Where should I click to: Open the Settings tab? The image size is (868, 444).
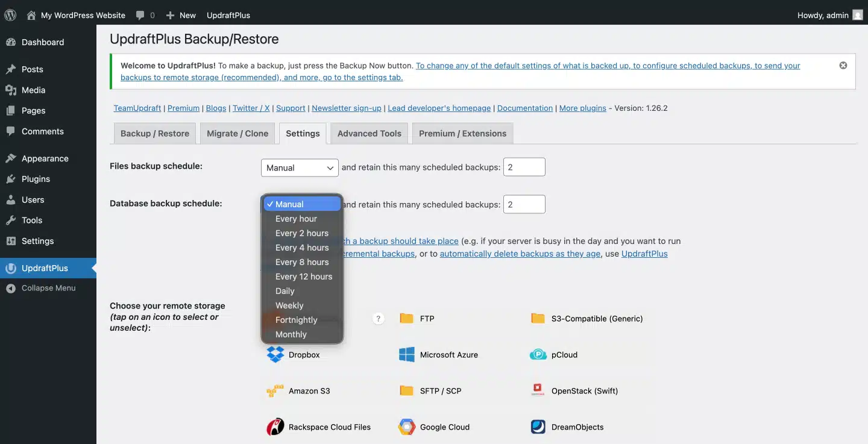[x=303, y=134]
